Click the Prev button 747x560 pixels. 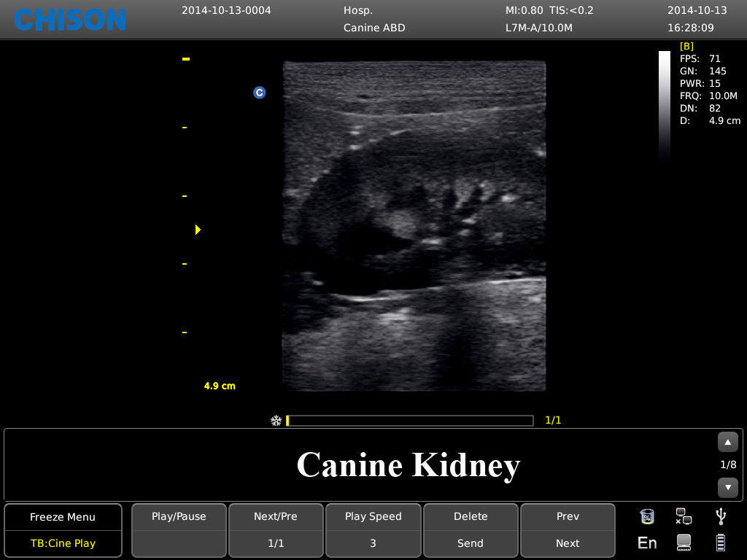tap(568, 516)
